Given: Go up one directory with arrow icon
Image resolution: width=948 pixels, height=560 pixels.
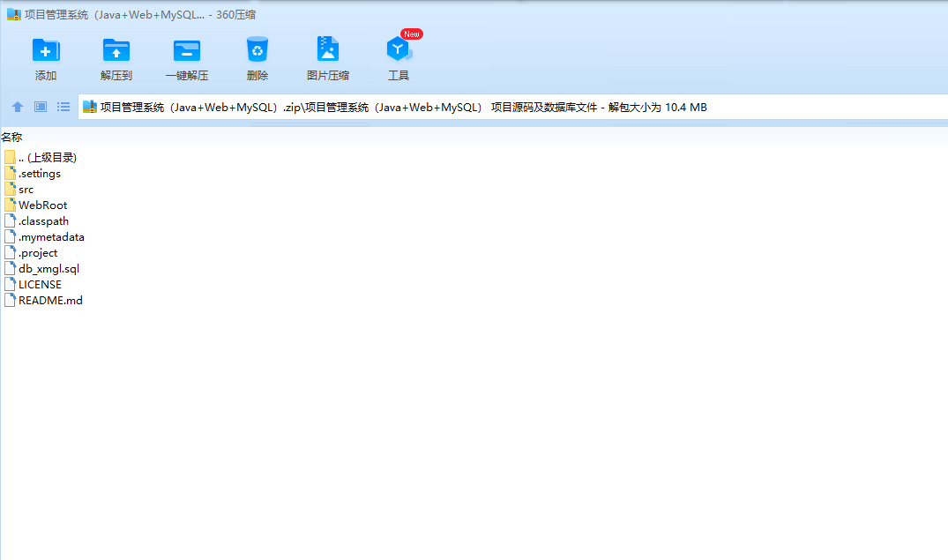Looking at the screenshot, I should pyautogui.click(x=18, y=107).
